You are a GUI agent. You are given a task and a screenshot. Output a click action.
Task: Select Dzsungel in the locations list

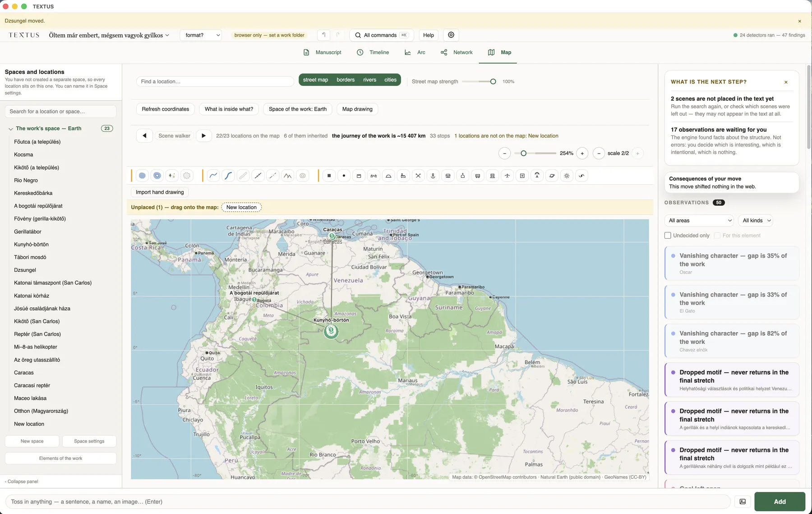[25, 270]
